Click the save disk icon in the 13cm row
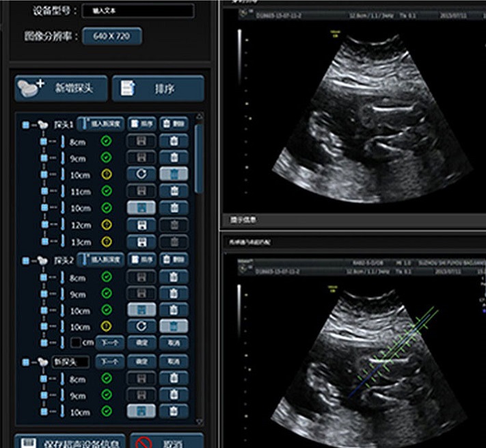The height and width of the screenshot is (448, 486). [x=140, y=241]
